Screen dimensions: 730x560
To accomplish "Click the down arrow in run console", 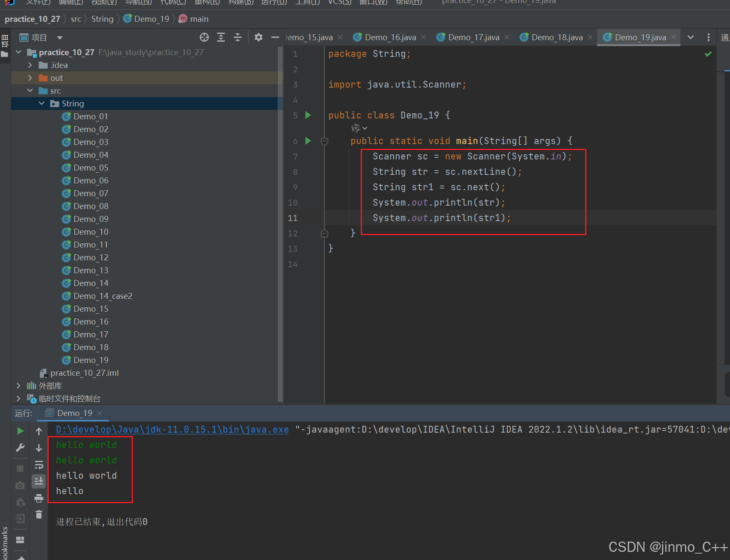I will point(39,448).
